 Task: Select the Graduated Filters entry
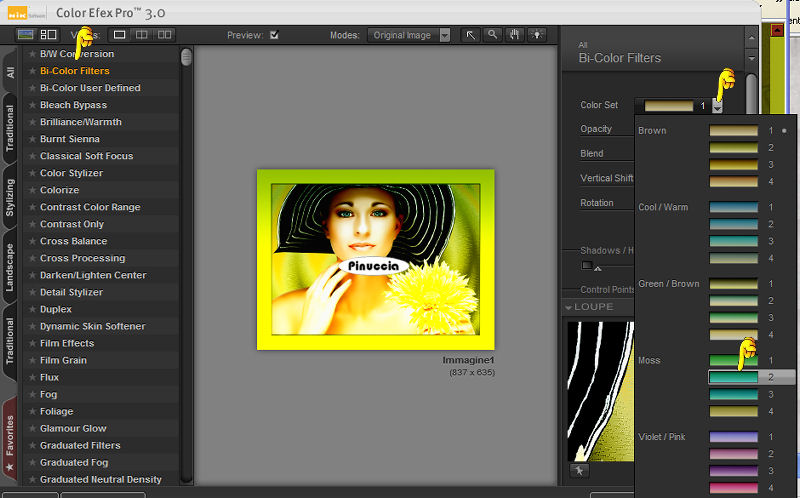pos(80,445)
